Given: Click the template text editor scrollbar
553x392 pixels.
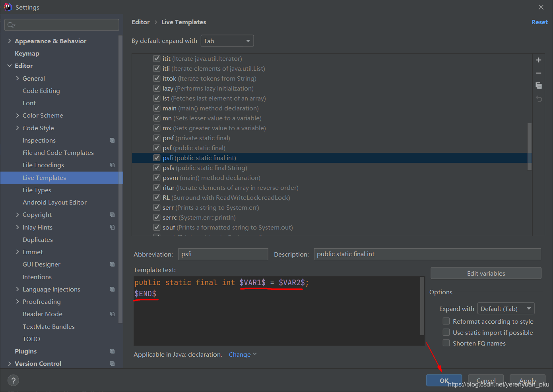Looking at the screenshot, I should click(x=422, y=306).
